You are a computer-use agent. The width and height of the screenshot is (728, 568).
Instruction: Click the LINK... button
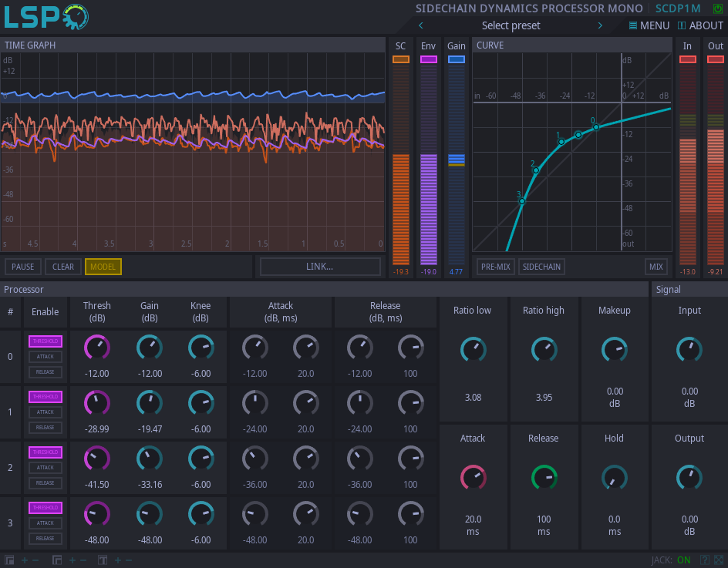[x=319, y=266]
